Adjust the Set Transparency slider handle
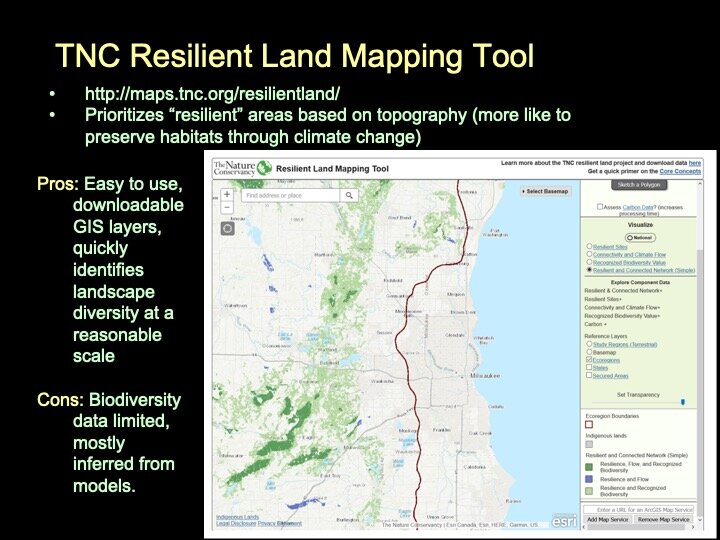720x540 pixels. click(683, 402)
